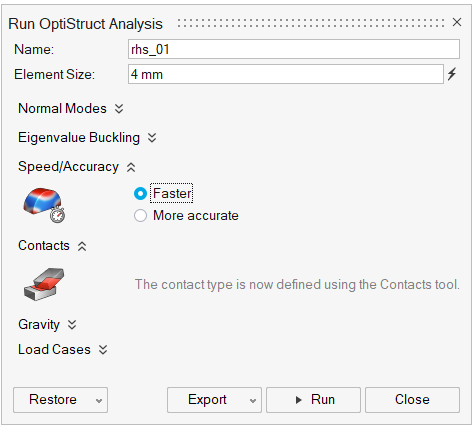Click the Element Size input field
Screen dimensions: 472x425
click(x=286, y=74)
